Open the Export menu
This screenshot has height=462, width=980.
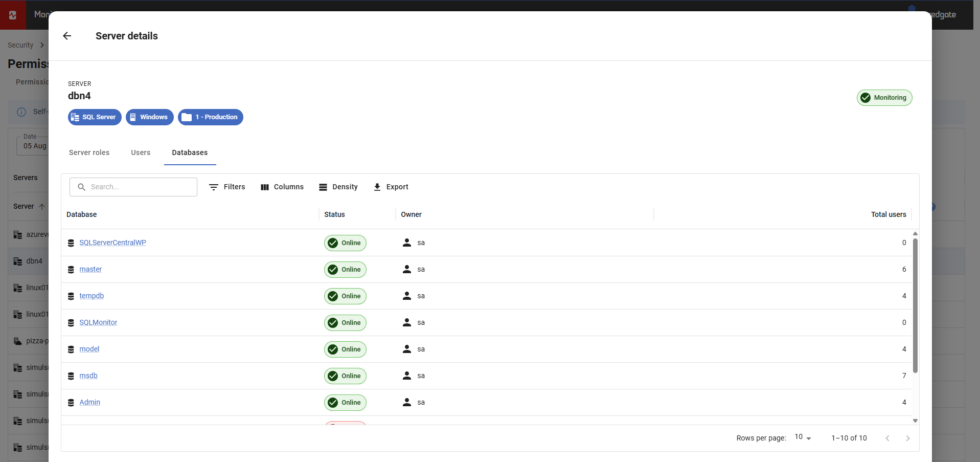391,187
